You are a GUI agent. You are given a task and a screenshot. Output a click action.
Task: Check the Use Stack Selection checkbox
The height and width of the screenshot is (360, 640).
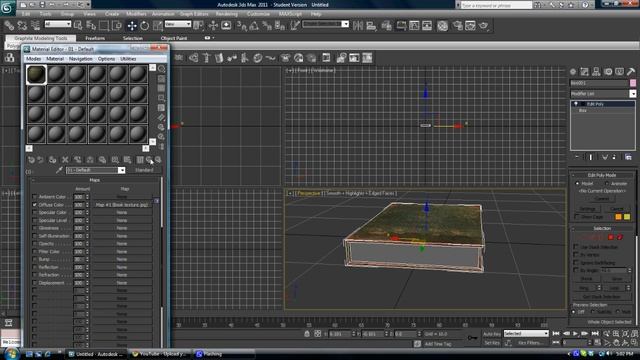(576, 247)
